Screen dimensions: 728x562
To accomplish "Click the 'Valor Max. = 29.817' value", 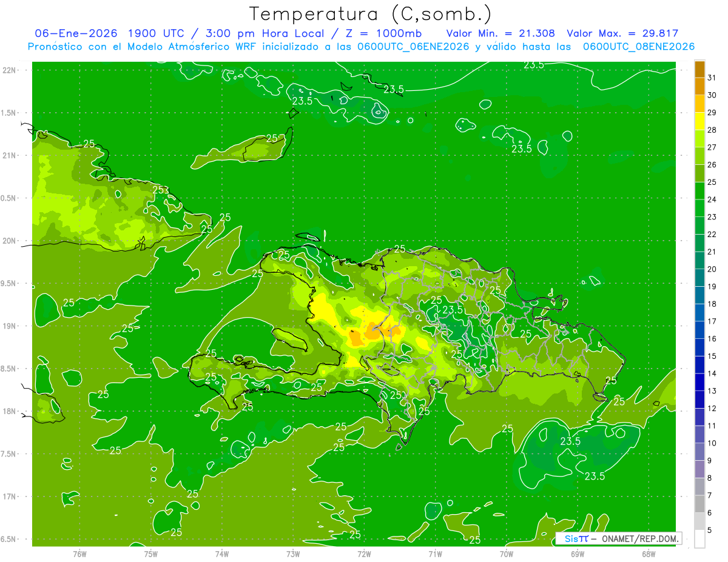I will click(x=622, y=33).
